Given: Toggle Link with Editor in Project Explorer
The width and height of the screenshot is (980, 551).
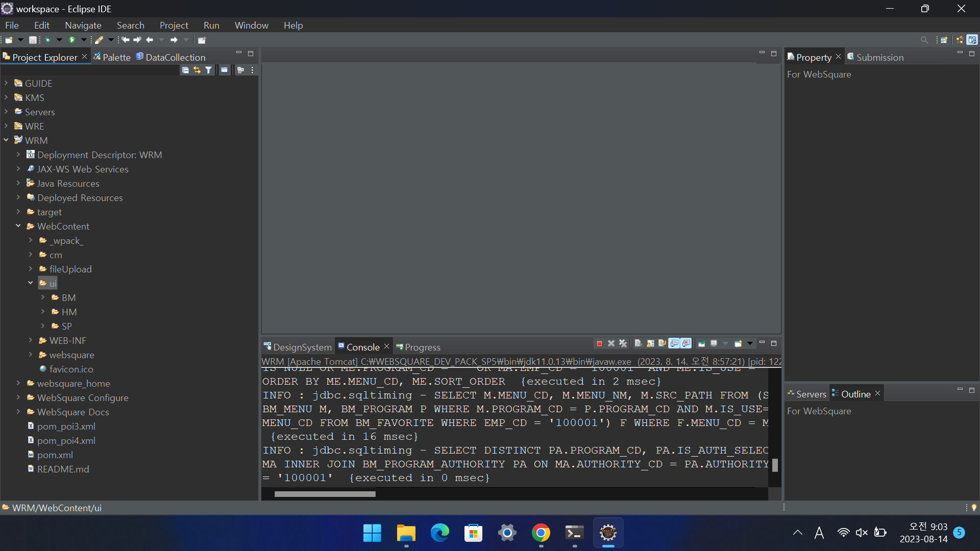Looking at the screenshot, I should [197, 70].
